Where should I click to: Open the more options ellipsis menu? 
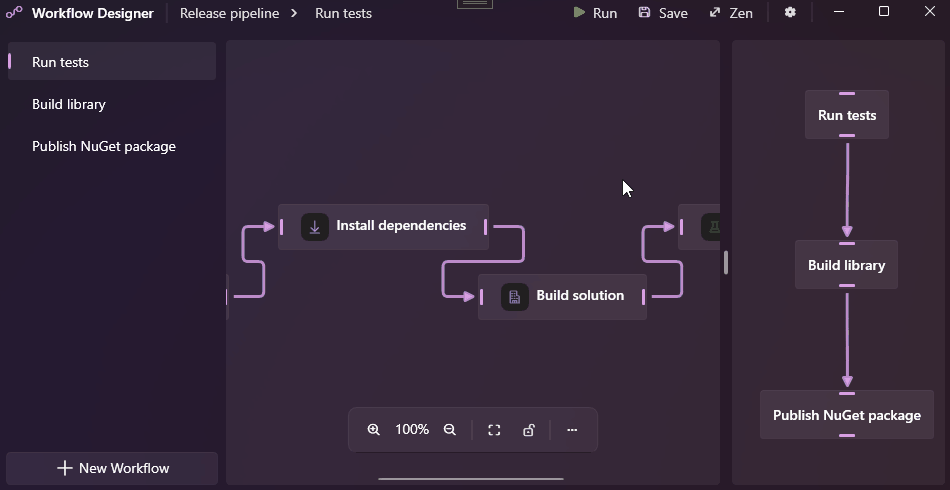(x=572, y=429)
